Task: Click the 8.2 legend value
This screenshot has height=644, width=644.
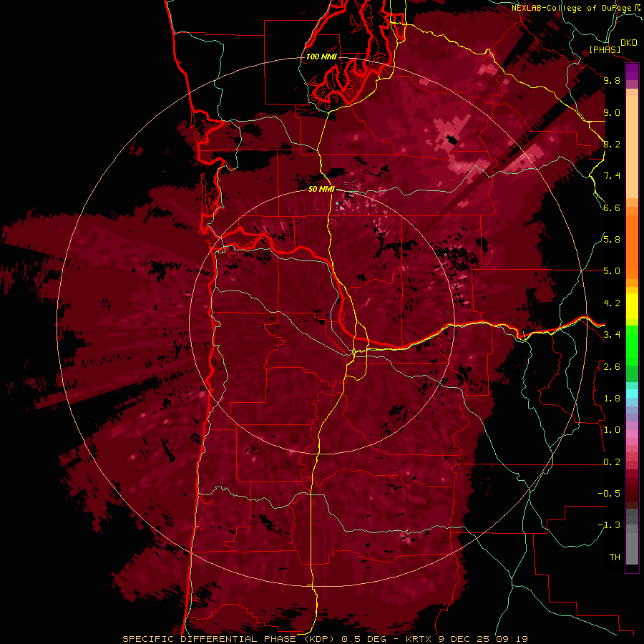Action: point(612,144)
